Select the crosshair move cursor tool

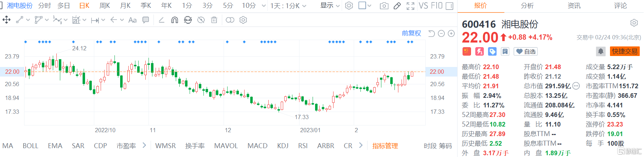[x=6, y=20]
